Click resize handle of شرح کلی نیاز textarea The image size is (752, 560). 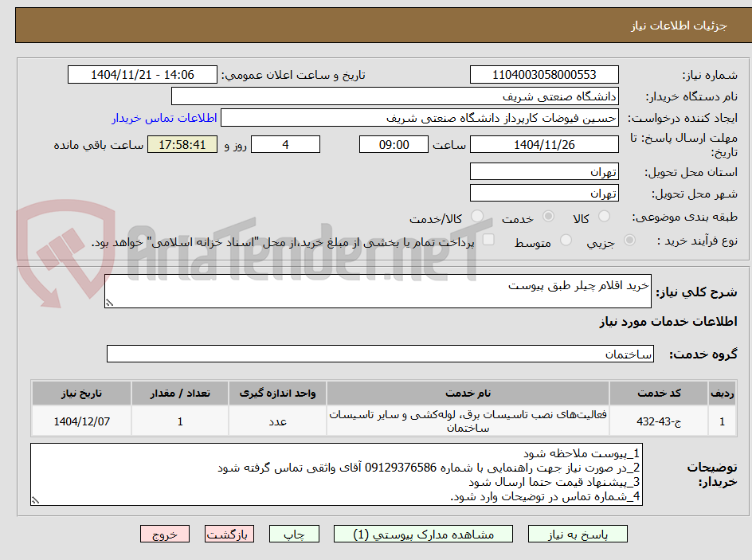tap(109, 303)
